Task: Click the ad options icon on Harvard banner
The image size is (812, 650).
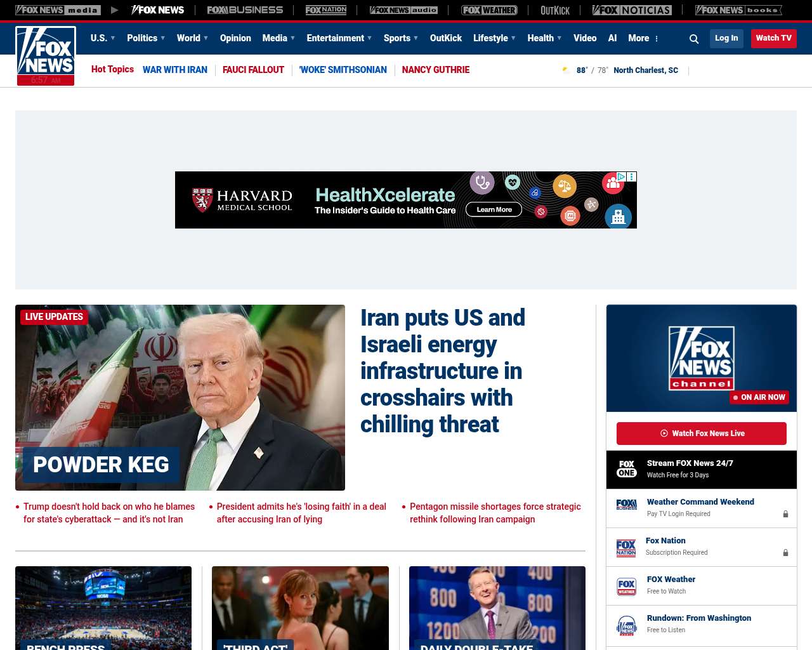Action: tap(631, 177)
